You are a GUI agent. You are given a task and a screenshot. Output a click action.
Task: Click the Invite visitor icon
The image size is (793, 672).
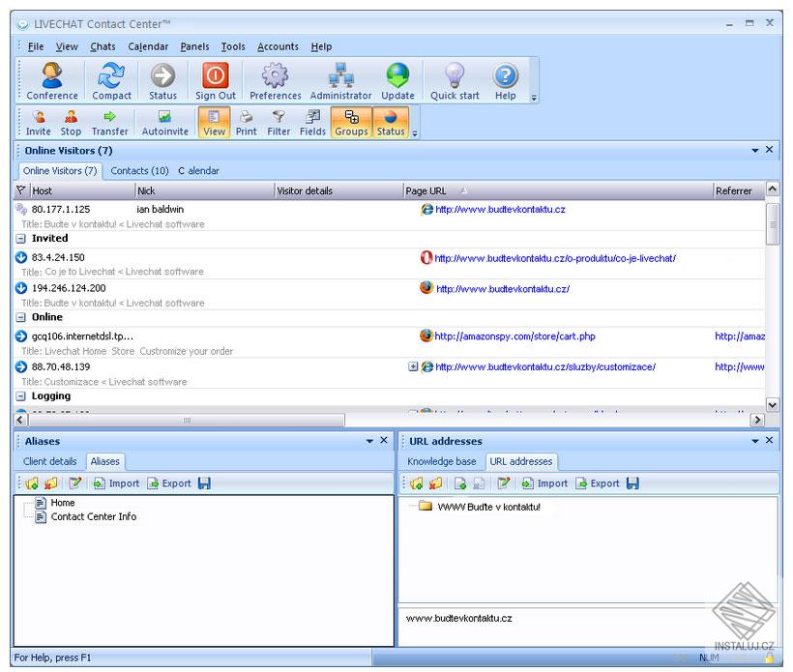tap(38, 122)
